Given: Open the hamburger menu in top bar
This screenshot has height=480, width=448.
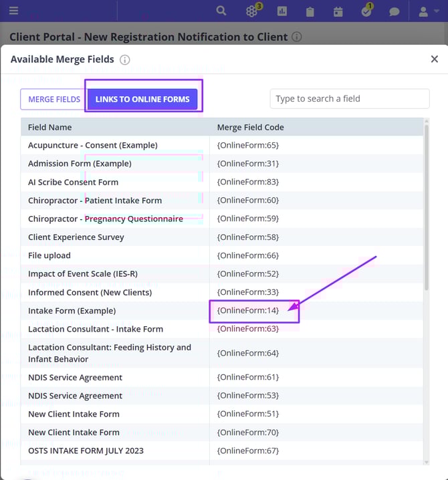Looking at the screenshot, I should [x=13, y=11].
